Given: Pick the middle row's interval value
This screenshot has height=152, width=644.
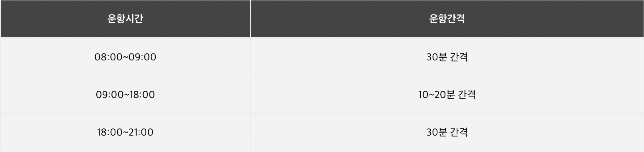Looking at the screenshot, I should [447, 95].
